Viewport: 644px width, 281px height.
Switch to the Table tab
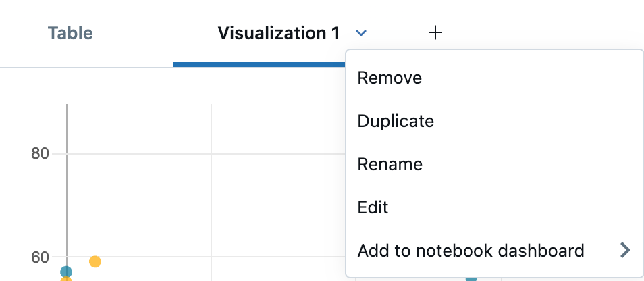[70, 32]
